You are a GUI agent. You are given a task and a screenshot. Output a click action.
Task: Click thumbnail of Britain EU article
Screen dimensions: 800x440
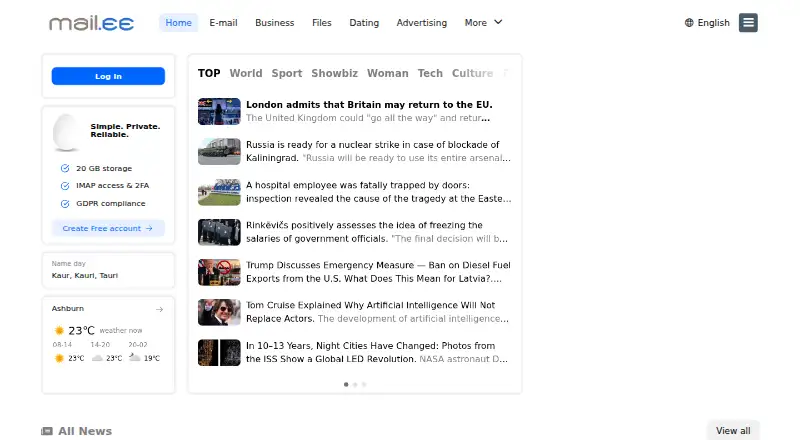pyautogui.click(x=219, y=111)
